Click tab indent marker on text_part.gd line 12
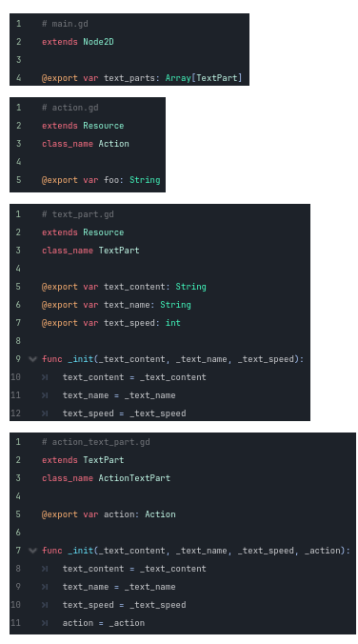This screenshot has height=644, width=358. [x=45, y=413]
